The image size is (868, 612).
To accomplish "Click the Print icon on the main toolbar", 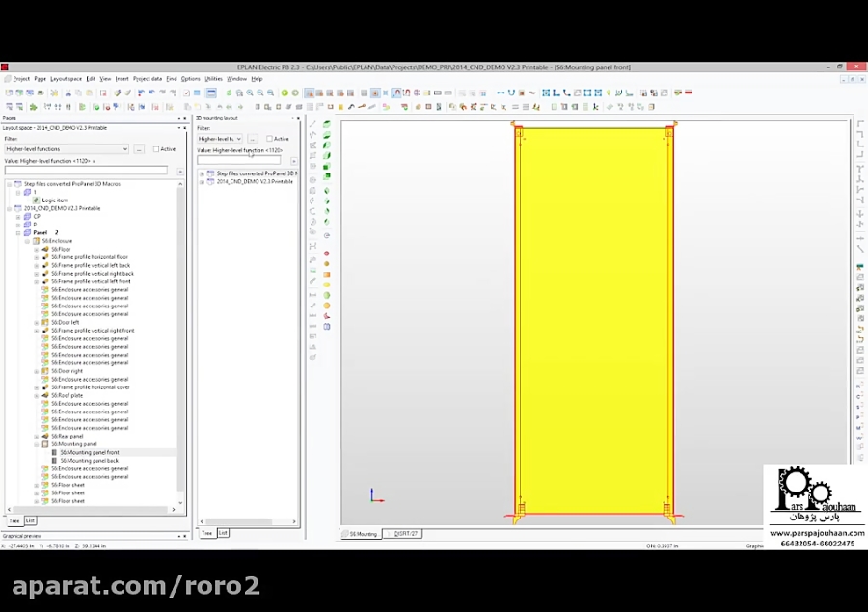I will (x=40, y=90).
